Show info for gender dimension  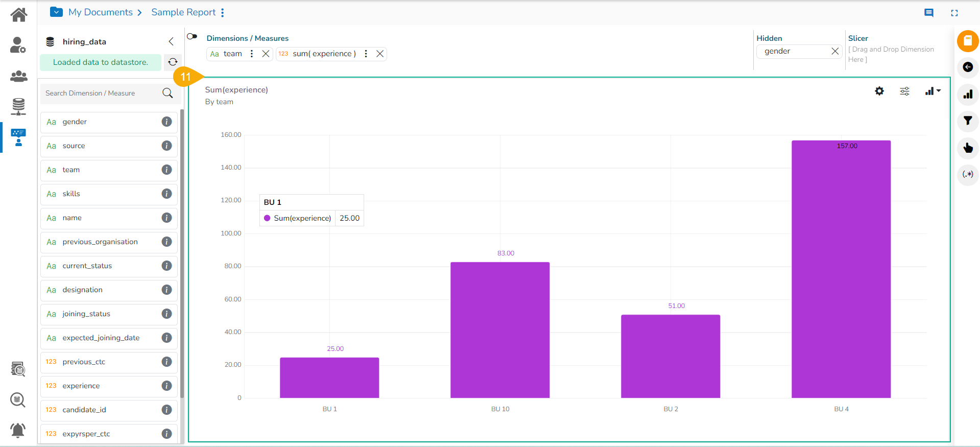(x=166, y=122)
